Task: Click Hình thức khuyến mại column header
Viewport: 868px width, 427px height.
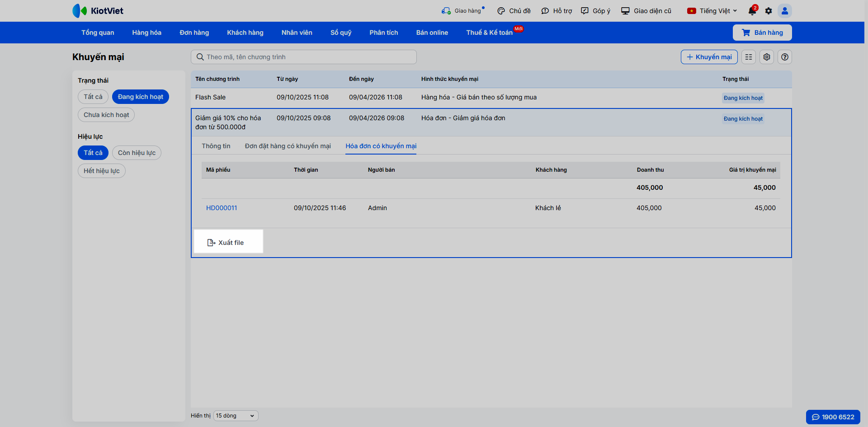Action: pos(450,79)
